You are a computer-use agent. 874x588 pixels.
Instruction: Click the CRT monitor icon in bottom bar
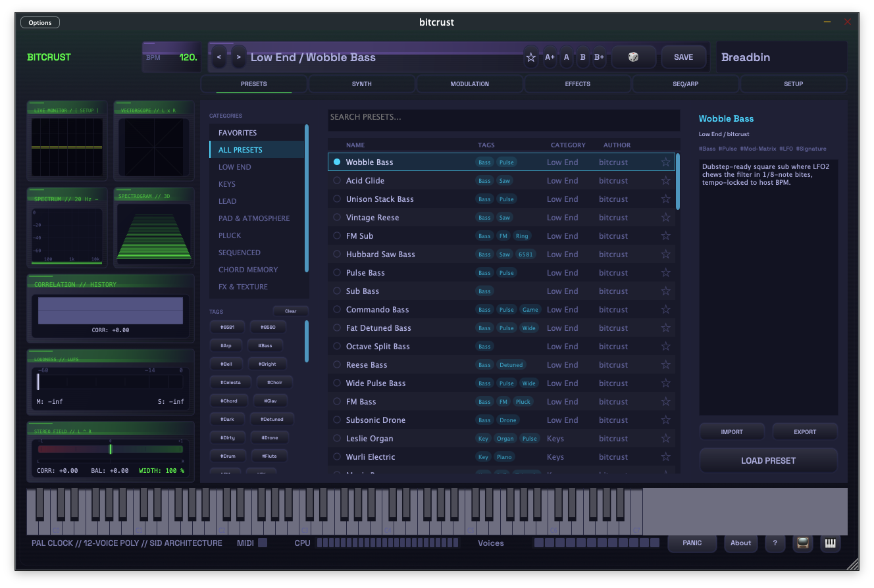click(x=802, y=543)
